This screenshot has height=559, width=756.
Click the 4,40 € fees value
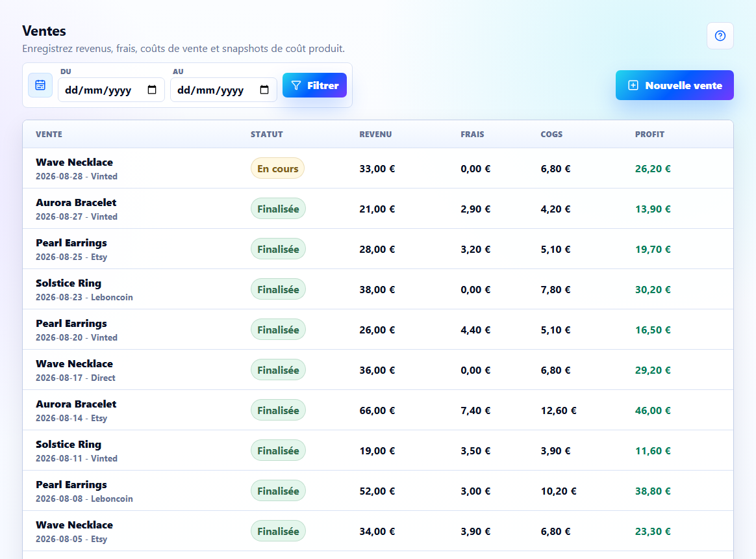[475, 330]
